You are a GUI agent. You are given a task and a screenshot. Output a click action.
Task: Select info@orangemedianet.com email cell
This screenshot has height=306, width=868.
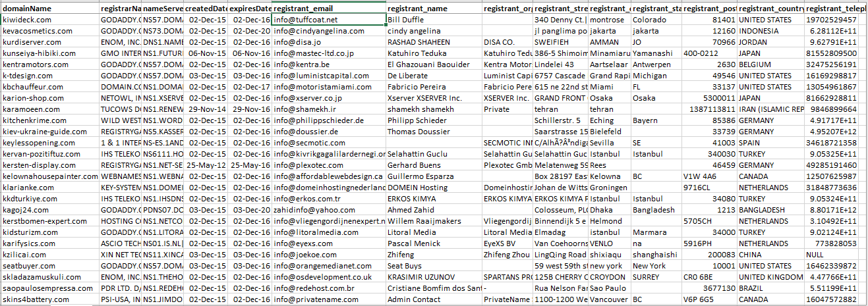[328, 266]
